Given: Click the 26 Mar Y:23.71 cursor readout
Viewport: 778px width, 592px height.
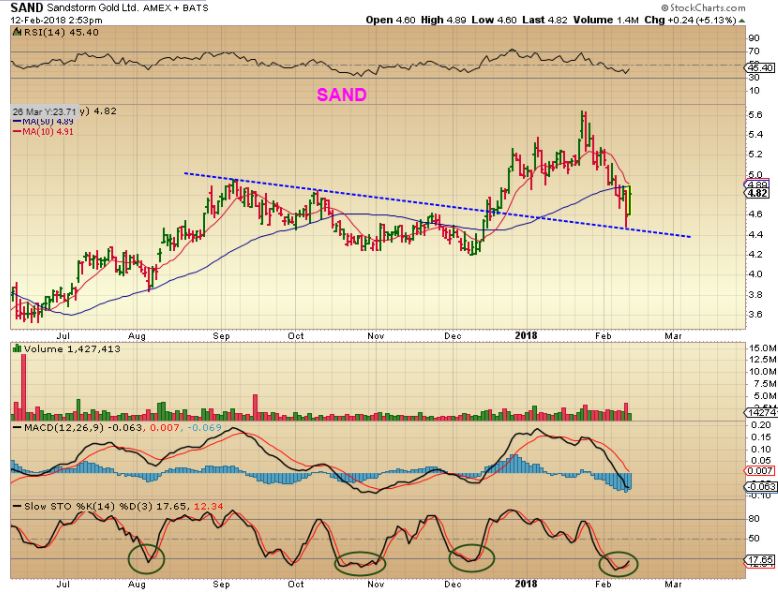Looking at the screenshot, I should pos(45,111).
